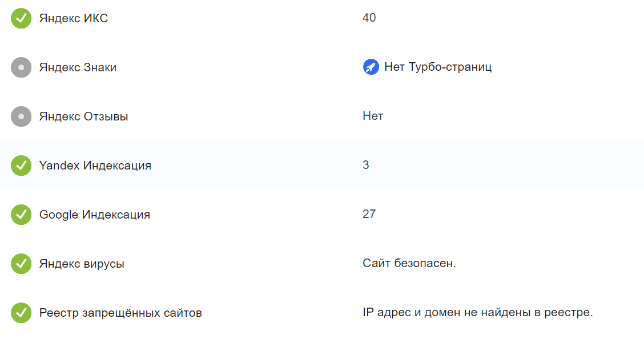Click the Реестр запрещённых сайтов label
The image size is (644, 347).
click(120, 313)
